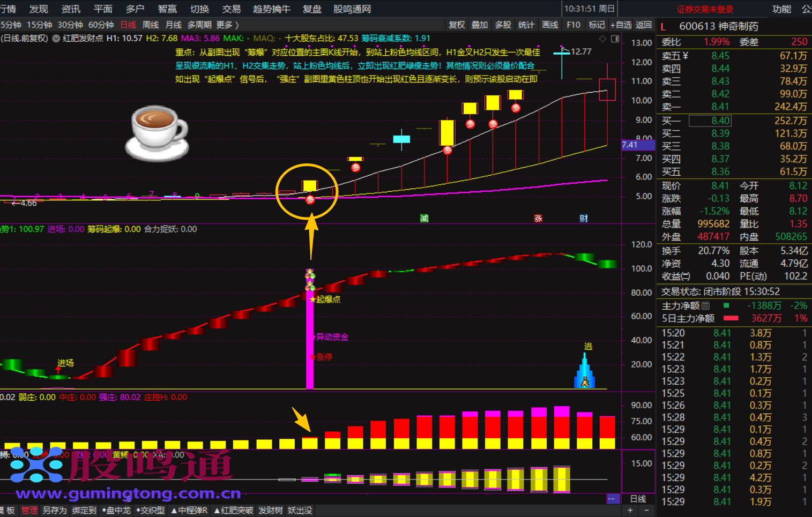Expand the 更多 periods dropdown
The height and width of the screenshot is (517, 812).
227,25
